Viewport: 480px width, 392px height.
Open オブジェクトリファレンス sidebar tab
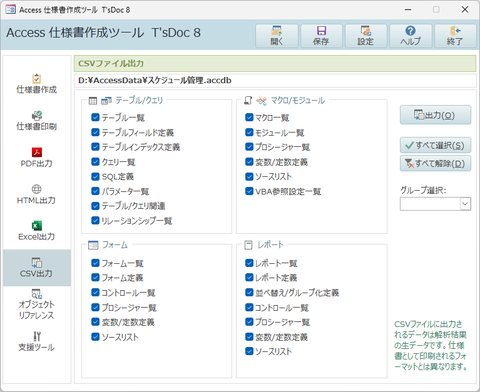37,304
